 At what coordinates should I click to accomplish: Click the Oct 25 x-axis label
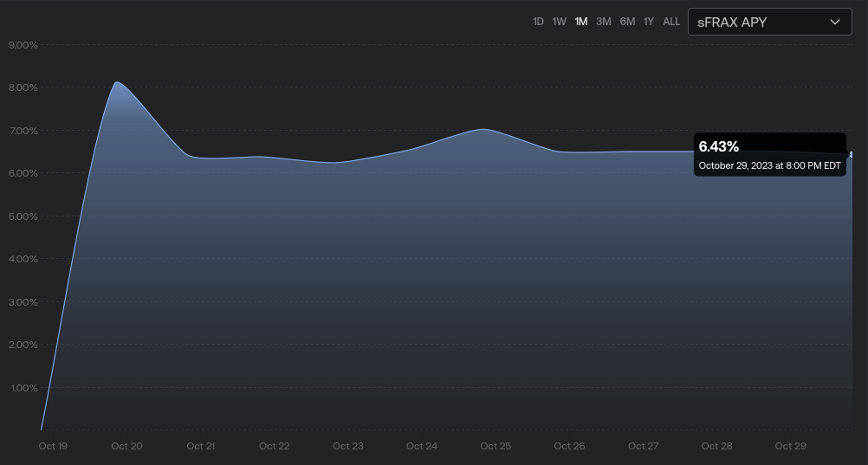click(496, 446)
